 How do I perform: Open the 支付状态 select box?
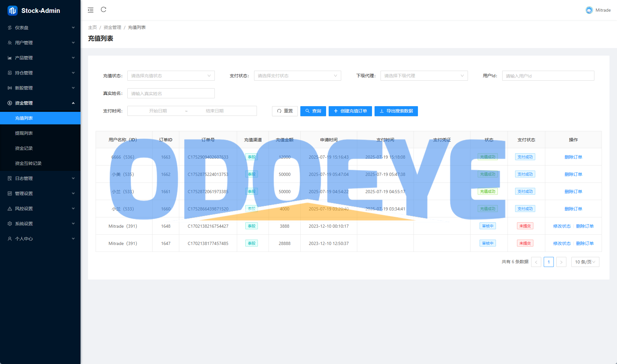pyautogui.click(x=297, y=76)
